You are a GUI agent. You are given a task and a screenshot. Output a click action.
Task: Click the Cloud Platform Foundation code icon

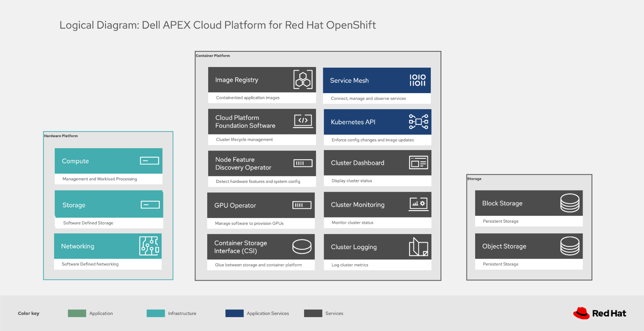(303, 121)
